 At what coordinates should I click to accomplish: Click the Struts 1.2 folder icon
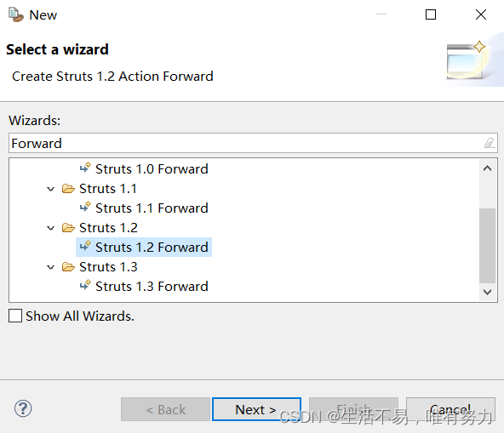[x=68, y=228]
